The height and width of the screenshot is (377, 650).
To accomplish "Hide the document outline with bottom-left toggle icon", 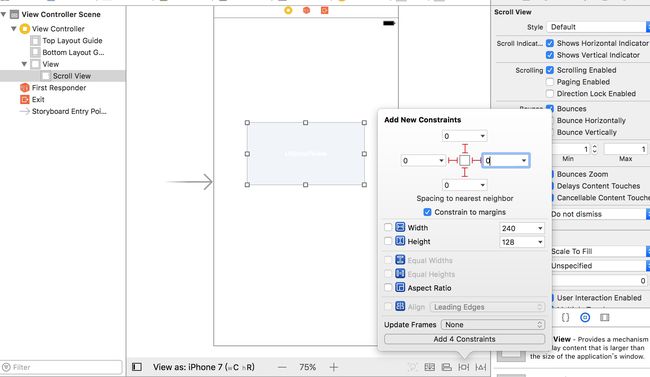I will coord(137,367).
